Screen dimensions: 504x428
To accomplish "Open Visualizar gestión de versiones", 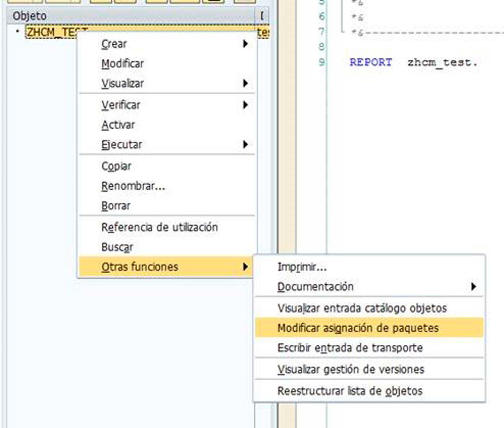I will coord(351,369).
